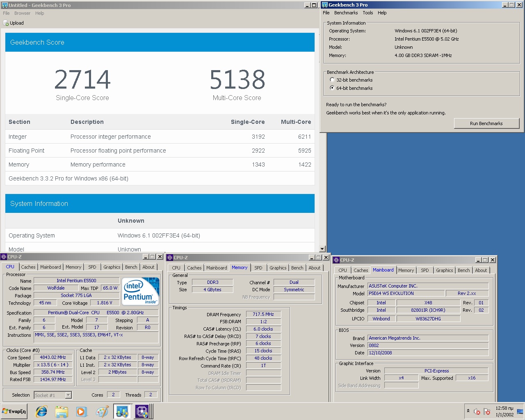Viewport: 525px width, 420px height.
Task: Open Tools menu in Geekbench 3 Pro
Action: point(368,13)
